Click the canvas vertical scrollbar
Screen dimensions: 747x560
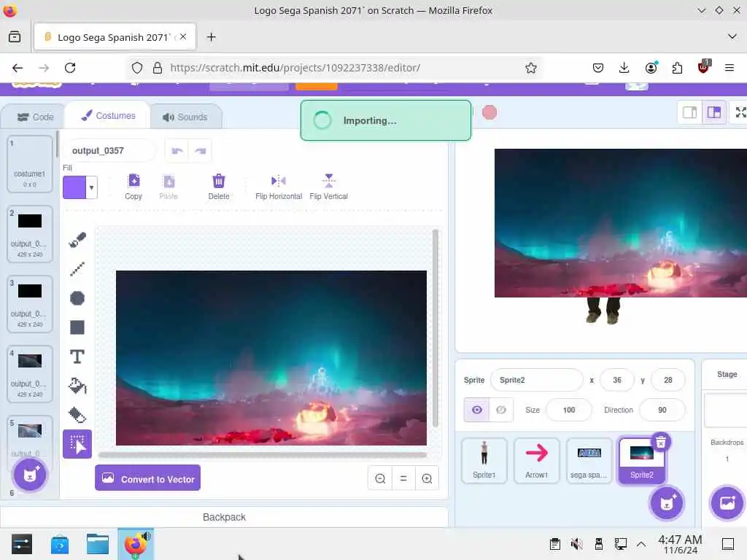point(435,329)
